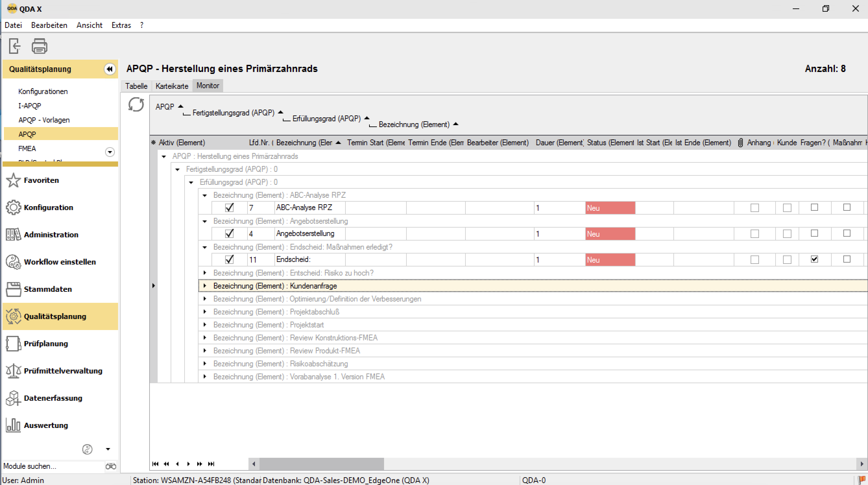Click the exit/logout door icon in toolbar
868x485 pixels.
[x=15, y=46]
